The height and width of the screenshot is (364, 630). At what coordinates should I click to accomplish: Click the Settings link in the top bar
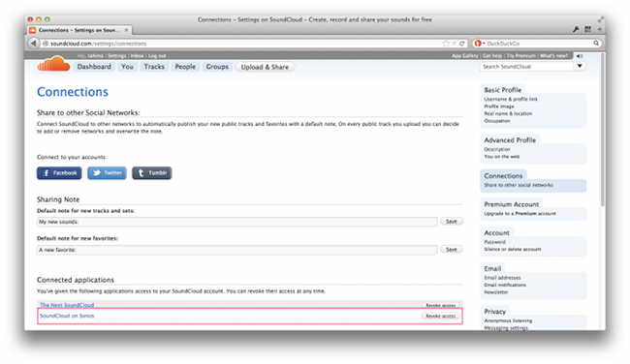[x=117, y=56]
